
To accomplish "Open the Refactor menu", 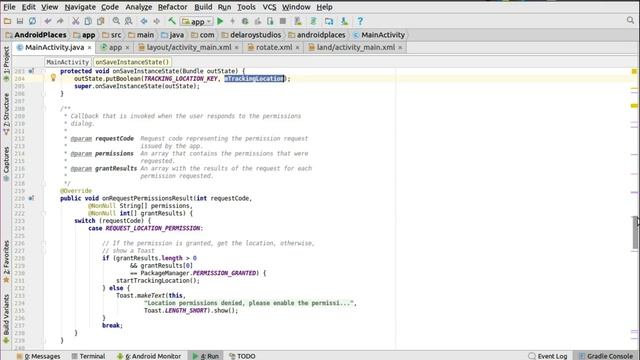I will click(173, 7).
